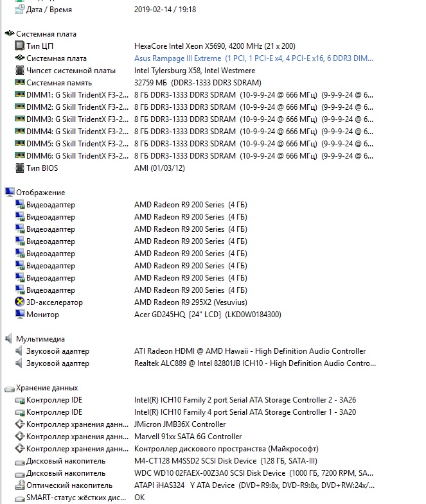426x504 pixels.
Task: Select the DIMM3: G Skill TridentX label
Action: (77, 119)
